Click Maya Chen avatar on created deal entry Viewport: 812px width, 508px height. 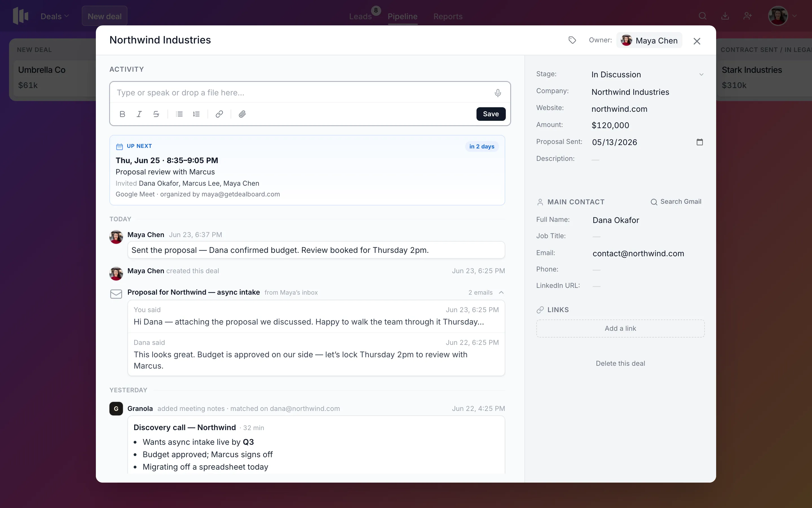(116, 273)
